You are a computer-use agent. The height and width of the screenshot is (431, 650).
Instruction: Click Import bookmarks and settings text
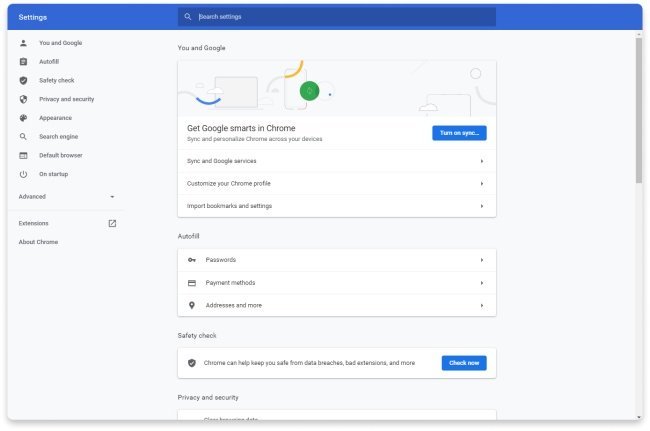[230, 206]
